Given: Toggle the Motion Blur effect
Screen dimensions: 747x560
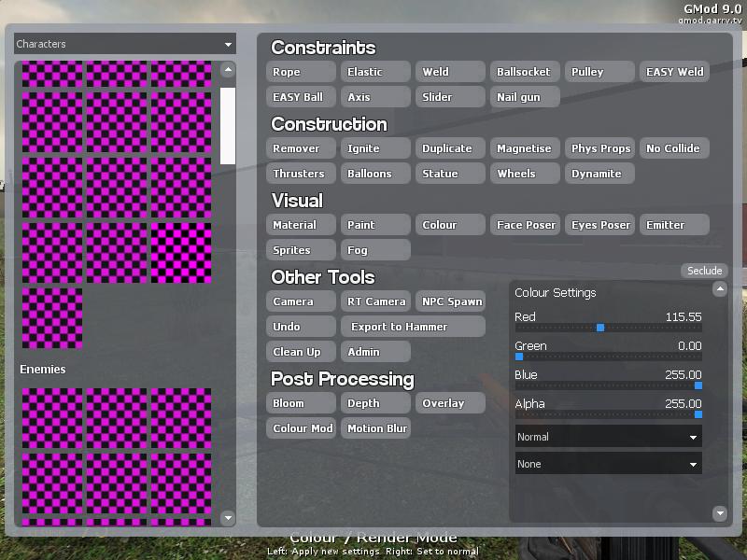Looking at the screenshot, I should pos(374,428).
